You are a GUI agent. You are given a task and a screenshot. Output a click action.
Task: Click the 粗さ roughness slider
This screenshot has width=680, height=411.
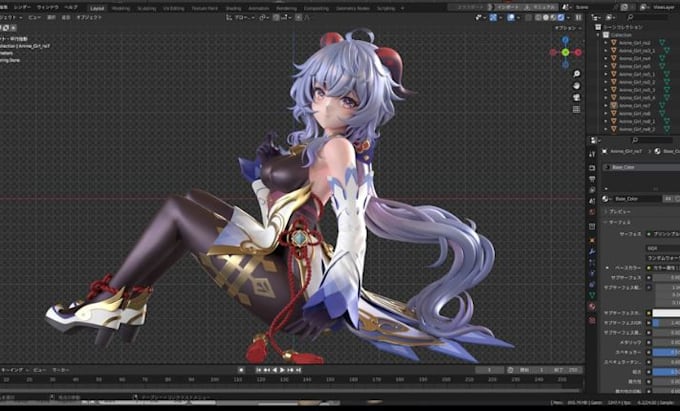click(x=666, y=372)
